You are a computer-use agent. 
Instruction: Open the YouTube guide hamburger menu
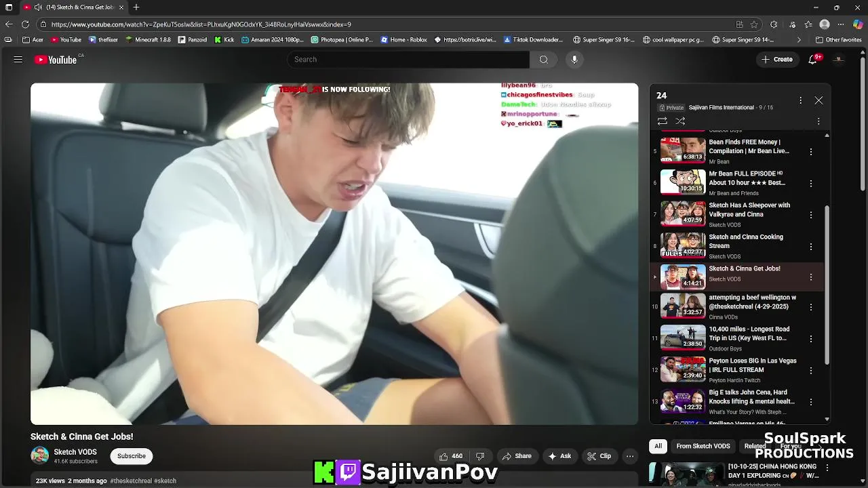tap(18, 60)
